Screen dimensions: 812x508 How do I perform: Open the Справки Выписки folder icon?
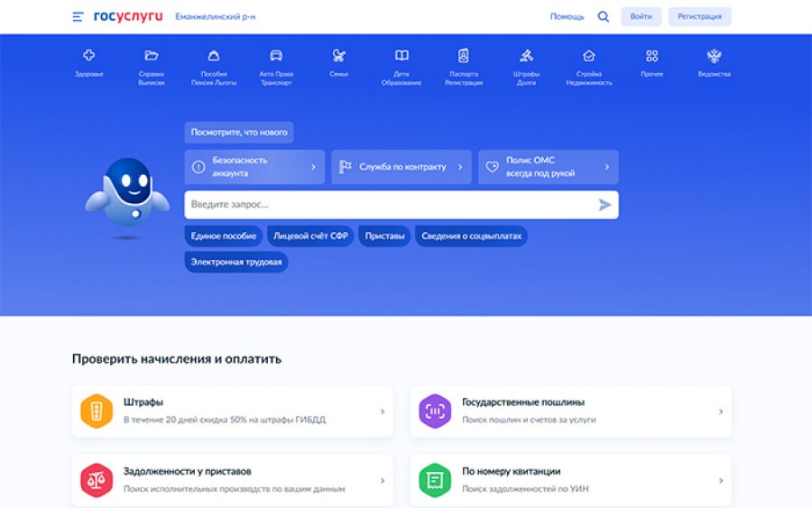152,55
